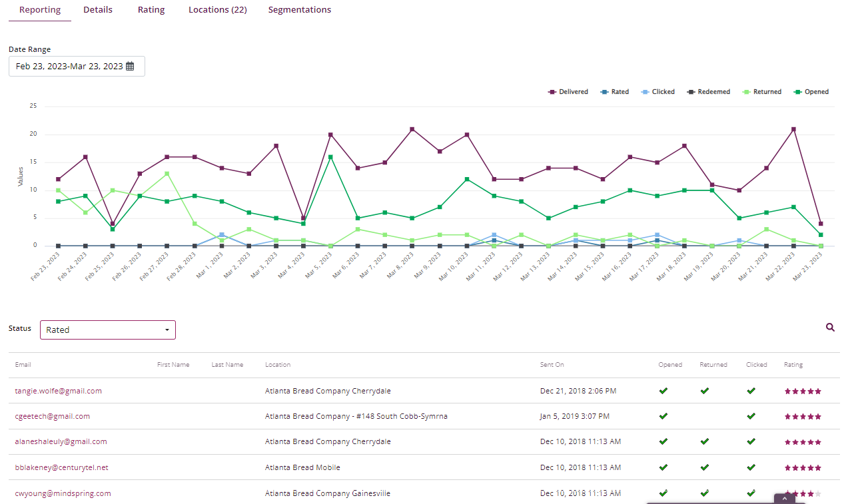Select the Rating tab

click(x=151, y=10)
